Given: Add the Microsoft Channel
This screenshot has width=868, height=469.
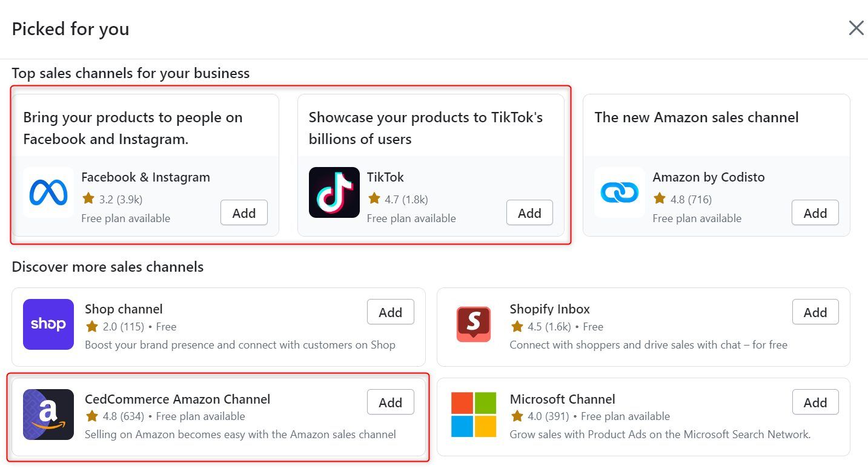Looking at the screenshot, I should click(x=815, y=402).
